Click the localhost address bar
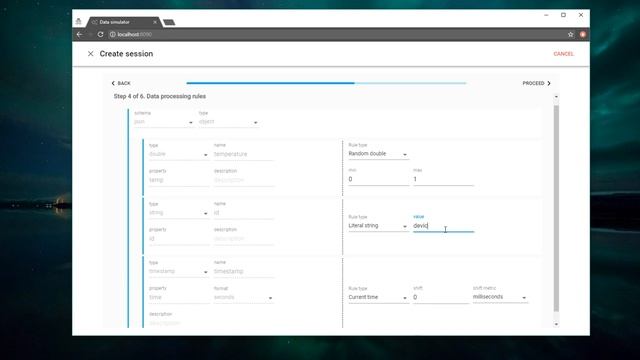Viewport: 640px width, 360px height. click(x=335, y=34)
